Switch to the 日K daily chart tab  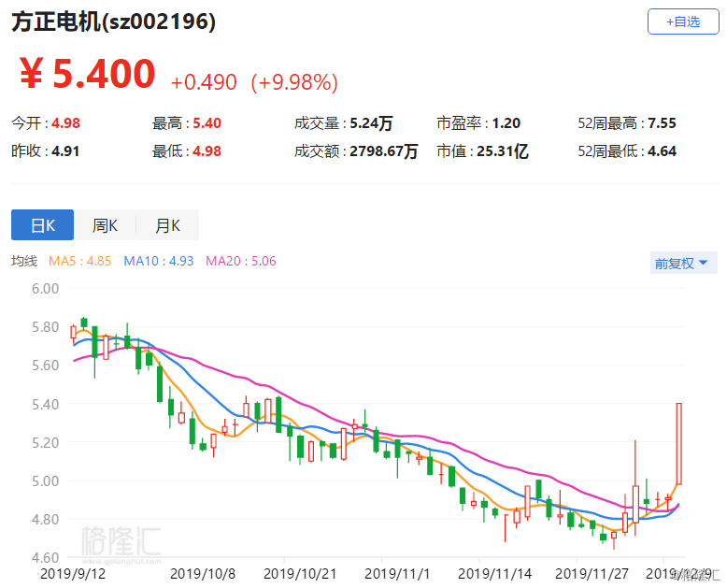pyautogui.click(x=42, y=225)
